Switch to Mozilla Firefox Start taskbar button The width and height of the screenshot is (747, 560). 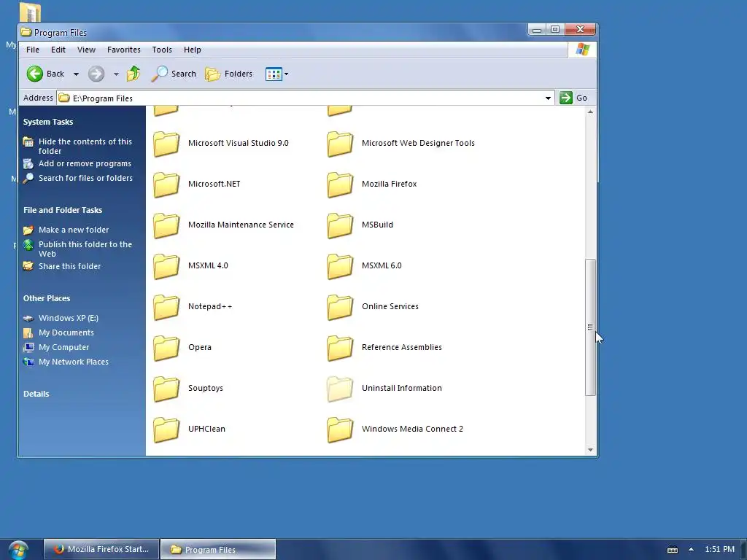point(102,549)
